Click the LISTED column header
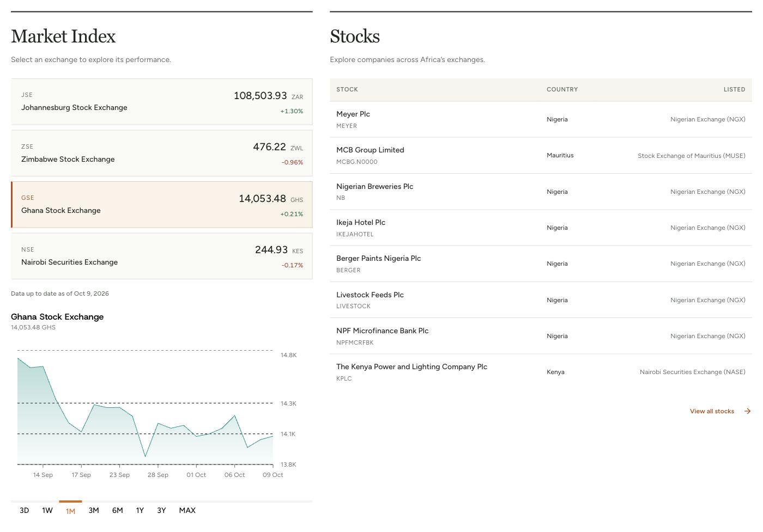The width and height of the screenshot is (763, 532). [734, 89]
